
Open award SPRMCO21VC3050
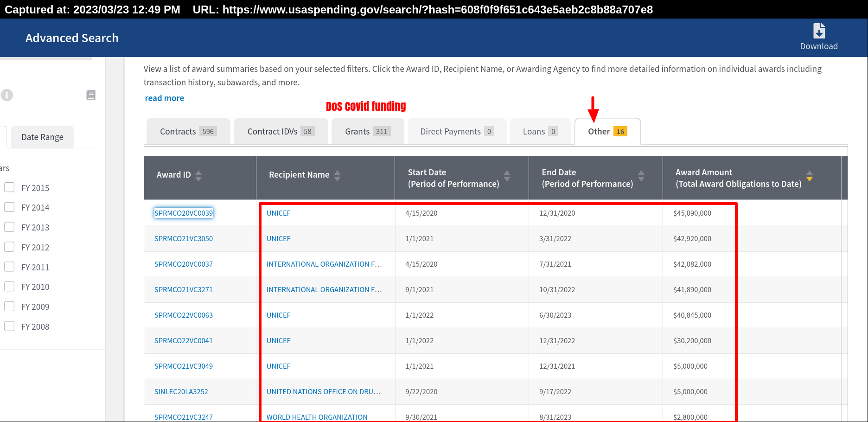click(184, 238)
